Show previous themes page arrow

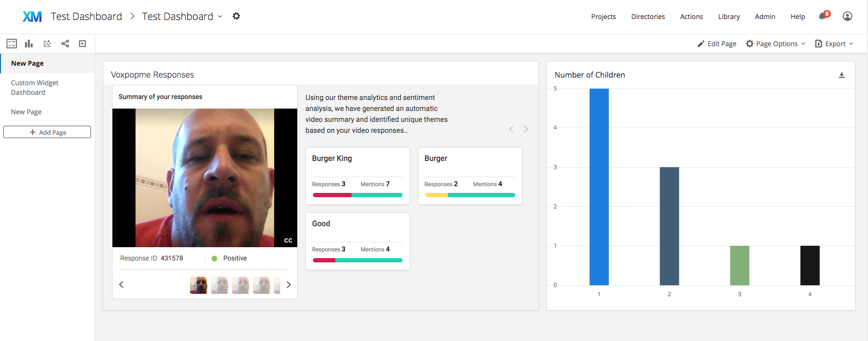coord(512,129)
